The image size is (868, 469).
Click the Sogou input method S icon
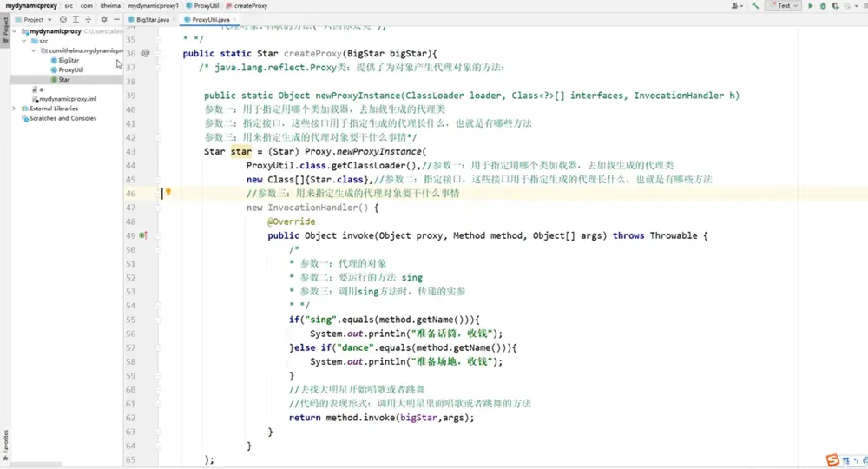[x=832, y=459]
